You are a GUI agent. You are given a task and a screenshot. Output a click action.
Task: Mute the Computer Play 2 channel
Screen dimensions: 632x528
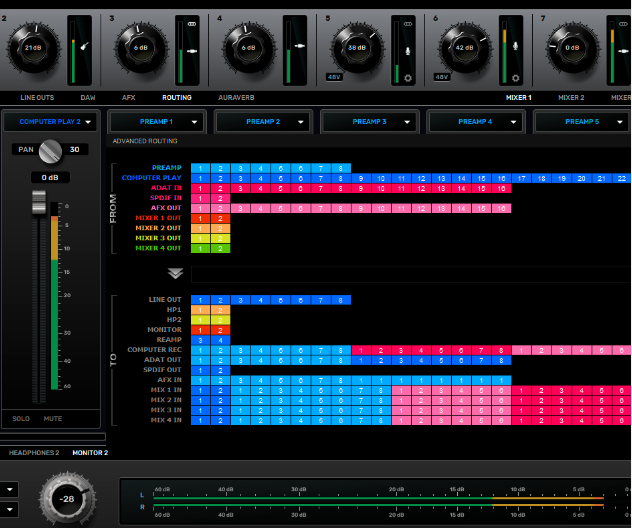point(52,418)
